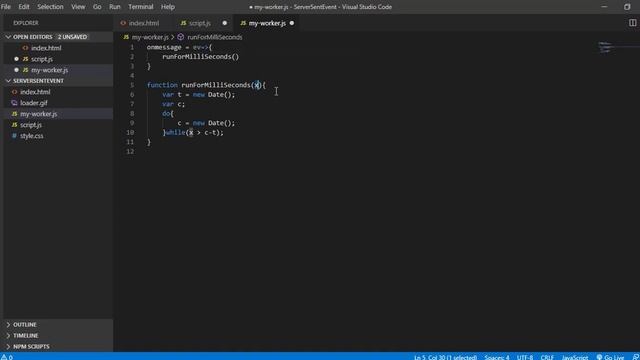Switch to the script.js editor tab
Screen dimensions: 640x360
(x=200, y=23)
